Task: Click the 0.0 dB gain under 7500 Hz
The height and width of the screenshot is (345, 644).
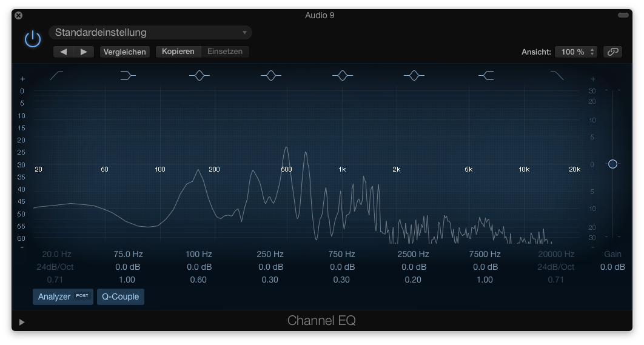Action: (485, 267)
